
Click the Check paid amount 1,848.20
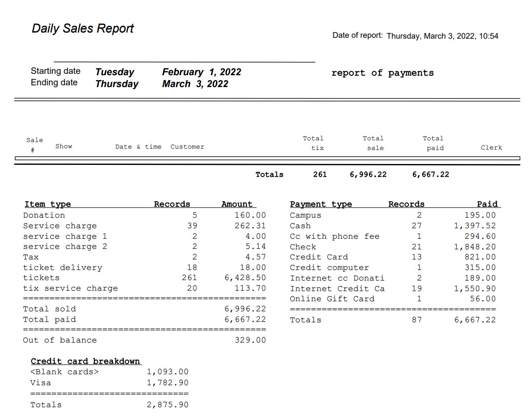pos(475,247)
